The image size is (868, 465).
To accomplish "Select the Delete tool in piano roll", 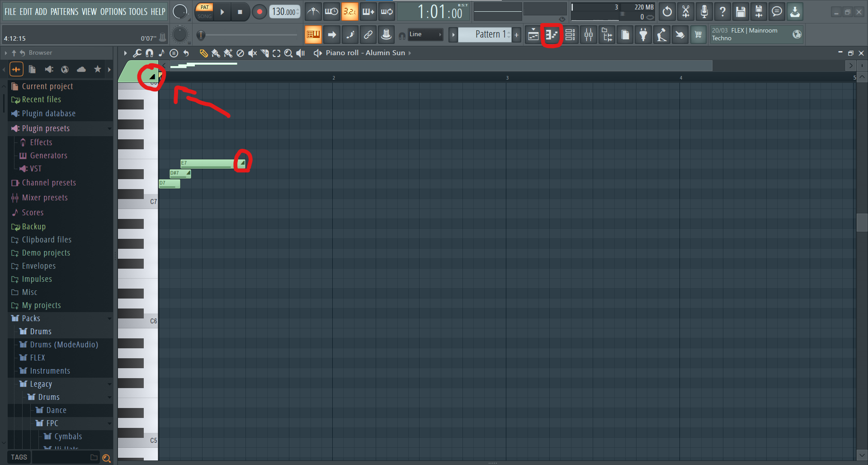I will [241, 53].
